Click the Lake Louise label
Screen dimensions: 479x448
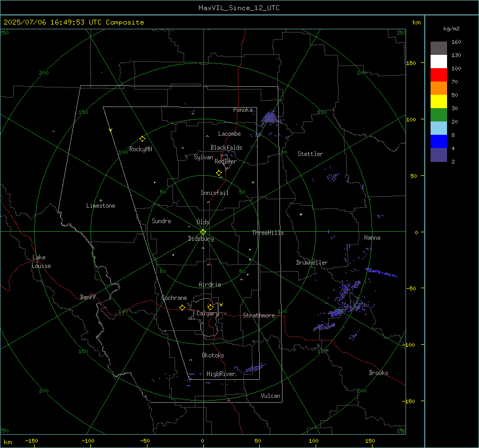coord(41,262)
